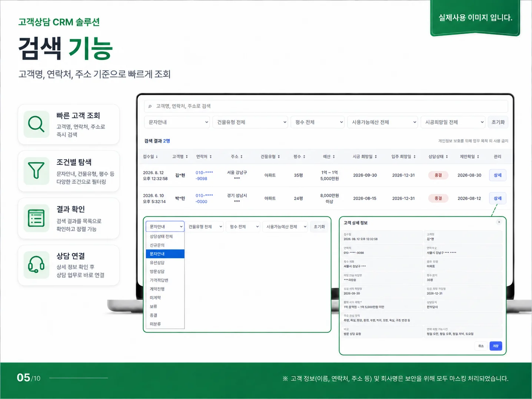Click 2026-08-30 제안확일 cell
The width and height of the screenshot is (532, 399).
click(x=469, y=175)
